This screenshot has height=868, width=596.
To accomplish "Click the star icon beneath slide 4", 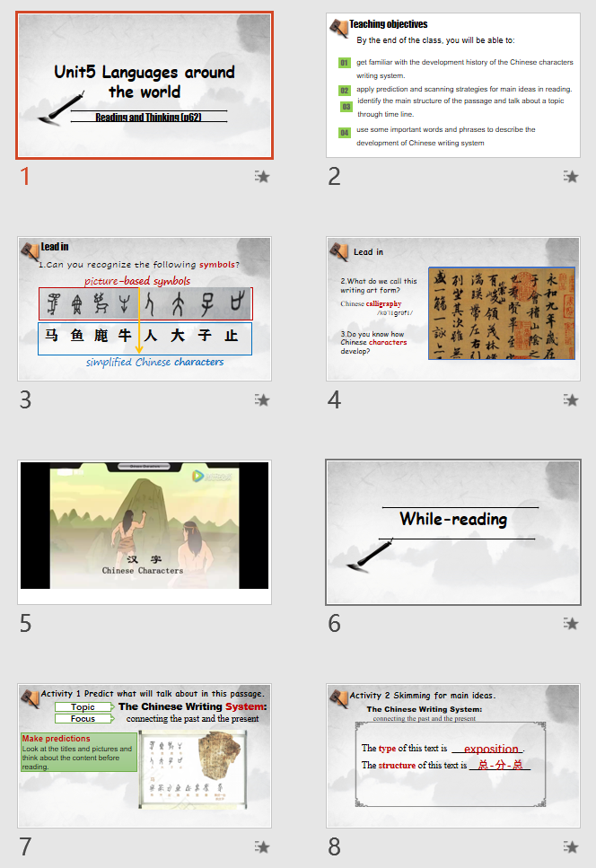I will [x=570, y=400].
